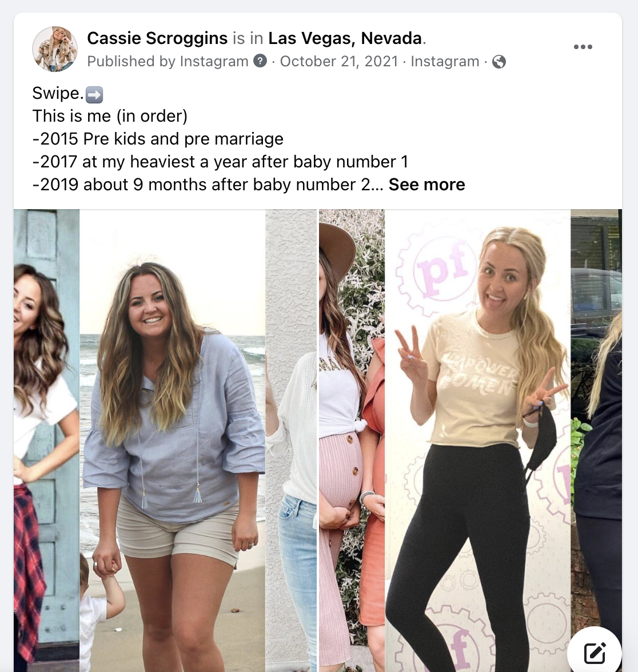Click the 2017 at my heaviest caption line
The width and height of the screenshot is (638, 672).
coord(221,162)
